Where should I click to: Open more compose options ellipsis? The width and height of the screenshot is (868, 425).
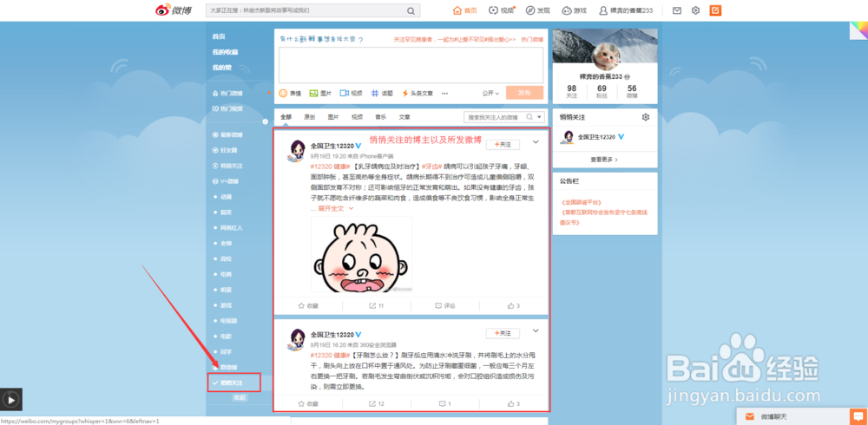[x=444, y=94]
